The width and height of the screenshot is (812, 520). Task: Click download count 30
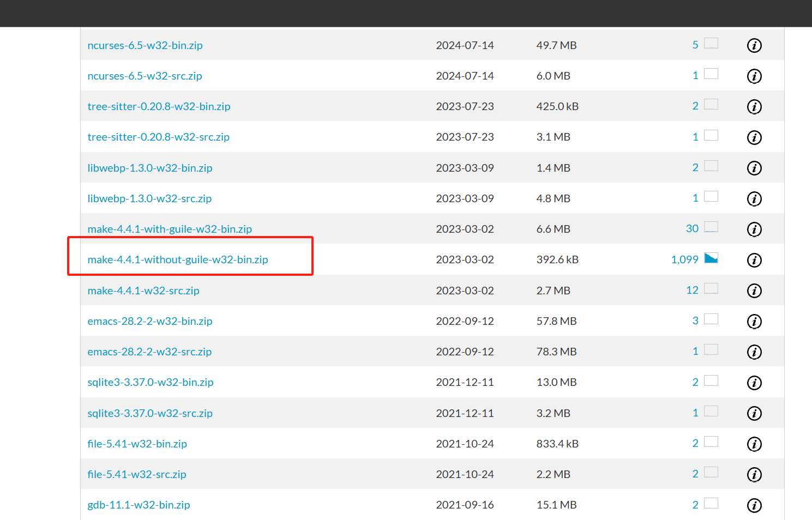point(692,228)
